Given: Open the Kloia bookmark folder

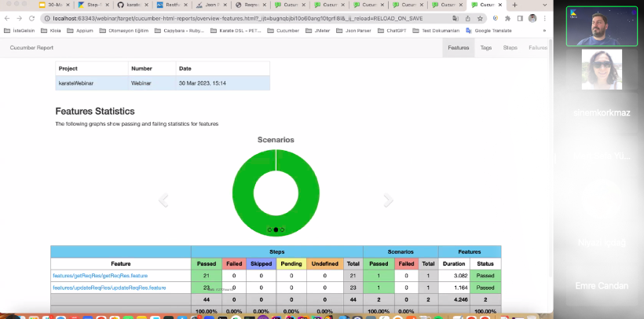Looking at the screenshot, I should [51, 31].
